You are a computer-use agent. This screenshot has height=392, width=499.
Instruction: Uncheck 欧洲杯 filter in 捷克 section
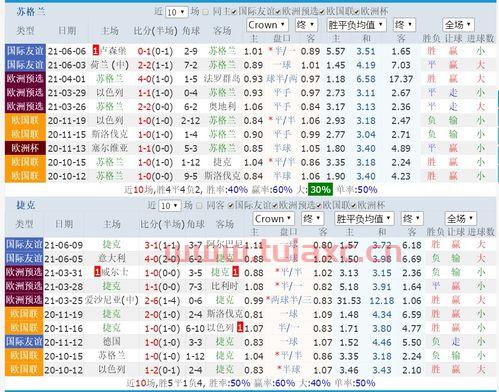coord(354,206)
